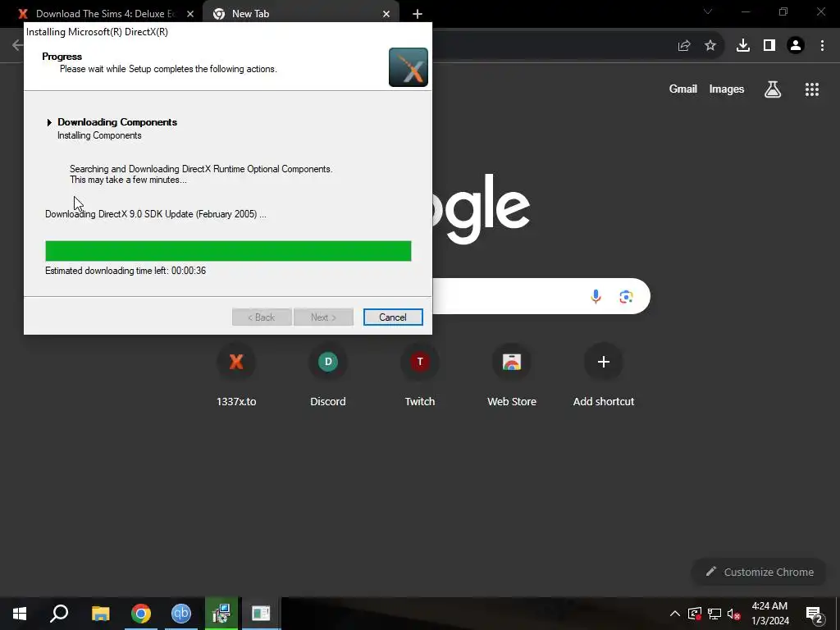
Task: Open the Windows Start menu
Action: tap(20, 614)
